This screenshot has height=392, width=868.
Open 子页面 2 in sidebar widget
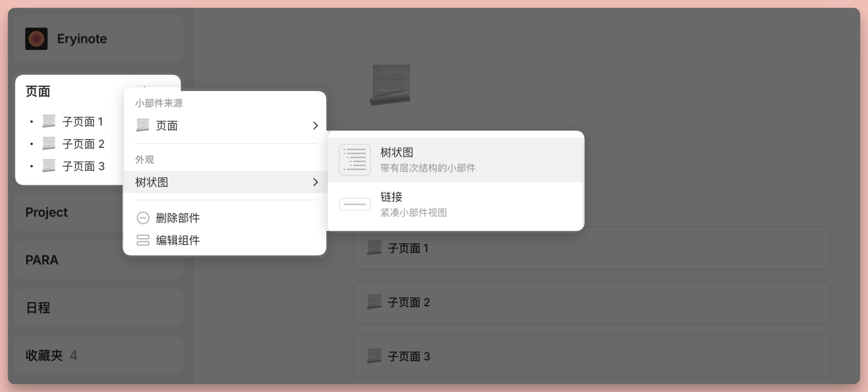83,144
